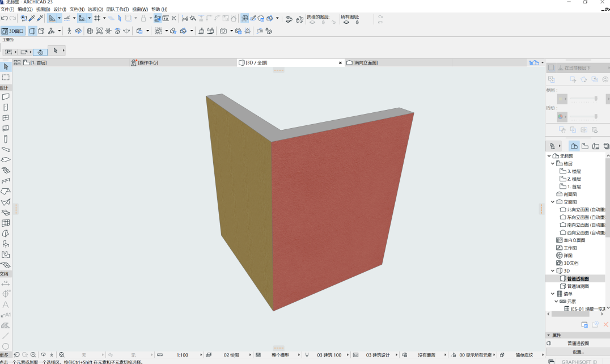
Task: Click the GRAPHISOFT ID button
Action: tap(579, 362)
